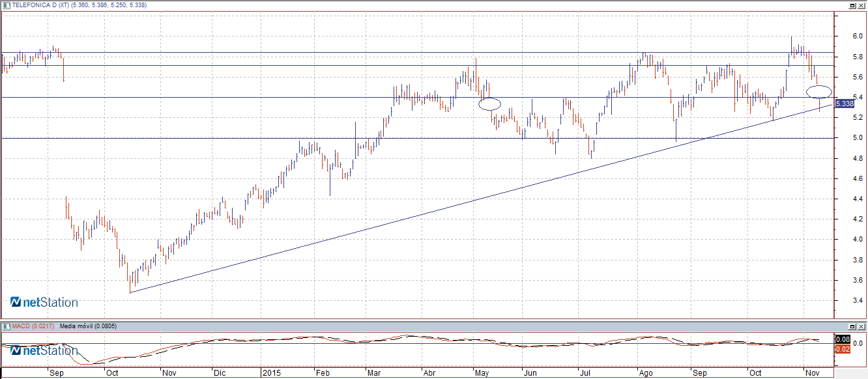Click the 5.8 price axis label
This screenshot has width=868, height=379.
tap(858, 57)
